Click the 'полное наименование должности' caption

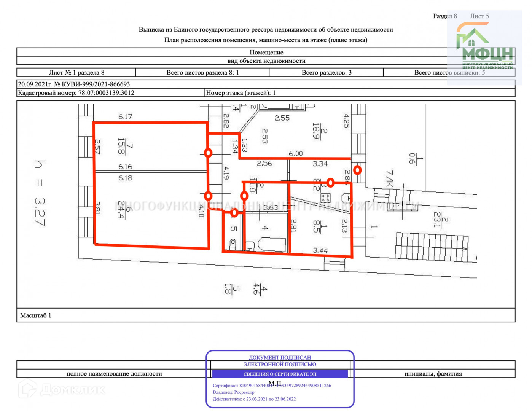114,374
